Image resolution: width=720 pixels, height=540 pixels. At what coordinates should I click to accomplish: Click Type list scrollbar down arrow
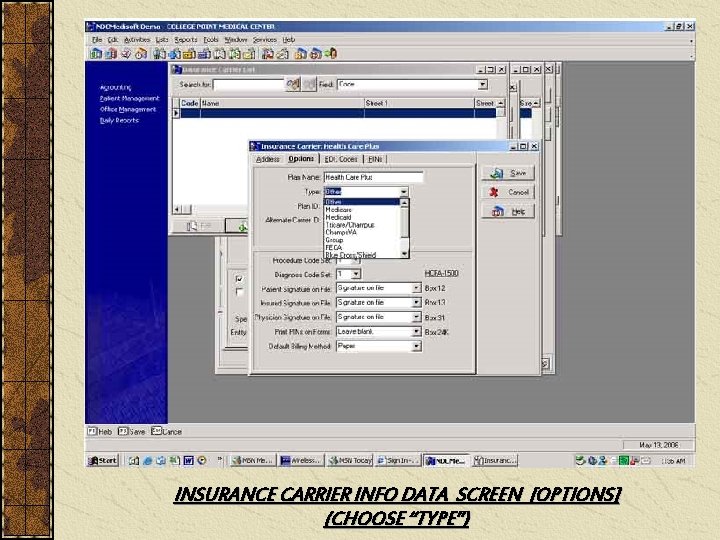pyautogui.click(x=404, y=253)
